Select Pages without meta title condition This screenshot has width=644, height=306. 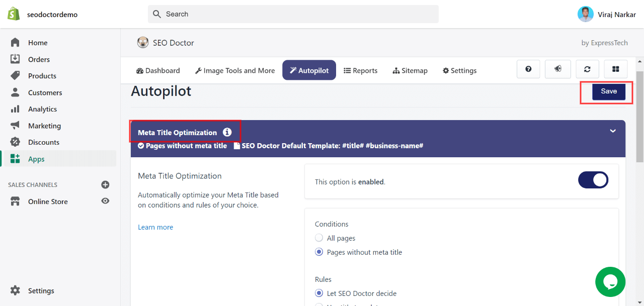click(319, 252)
